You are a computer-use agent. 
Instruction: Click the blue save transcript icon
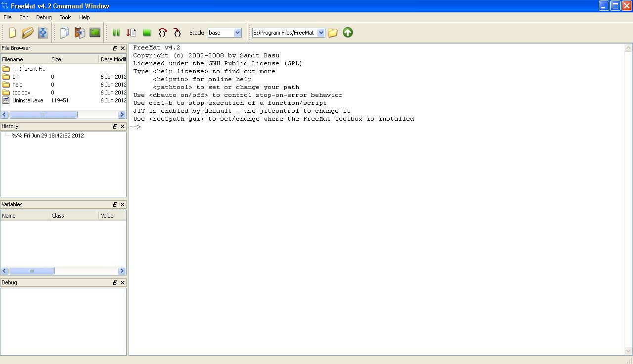click(43, 33)
